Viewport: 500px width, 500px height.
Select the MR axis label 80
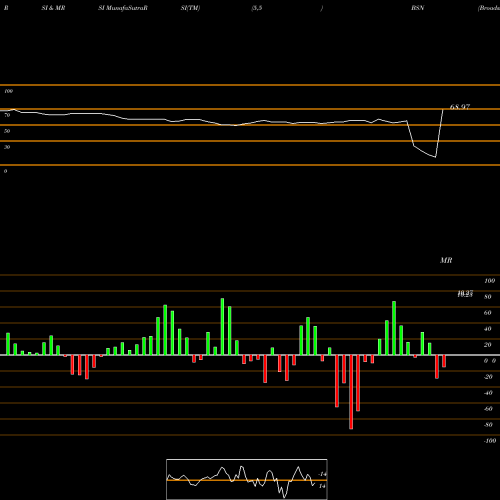[488, 297]
